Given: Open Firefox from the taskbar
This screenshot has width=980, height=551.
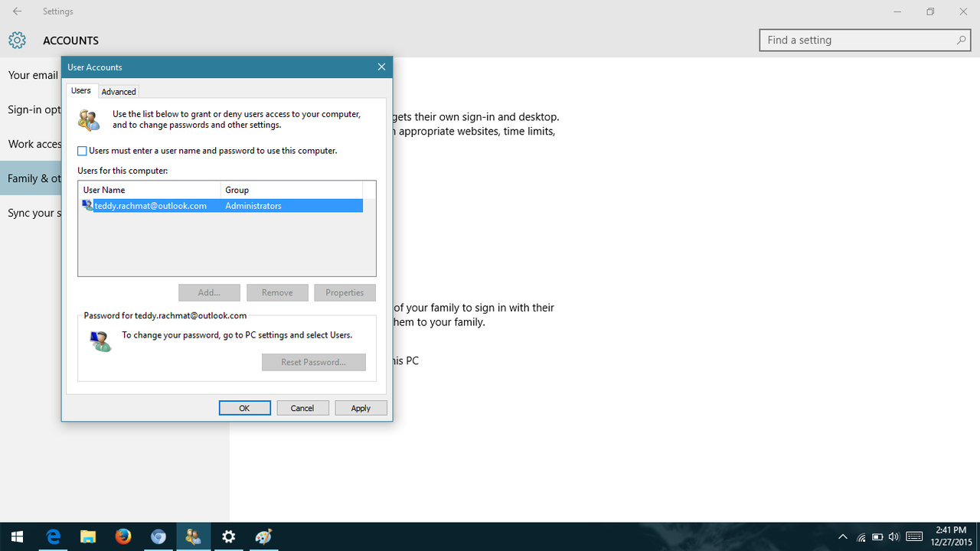Looking at the screenshot, I should (123, 537).
